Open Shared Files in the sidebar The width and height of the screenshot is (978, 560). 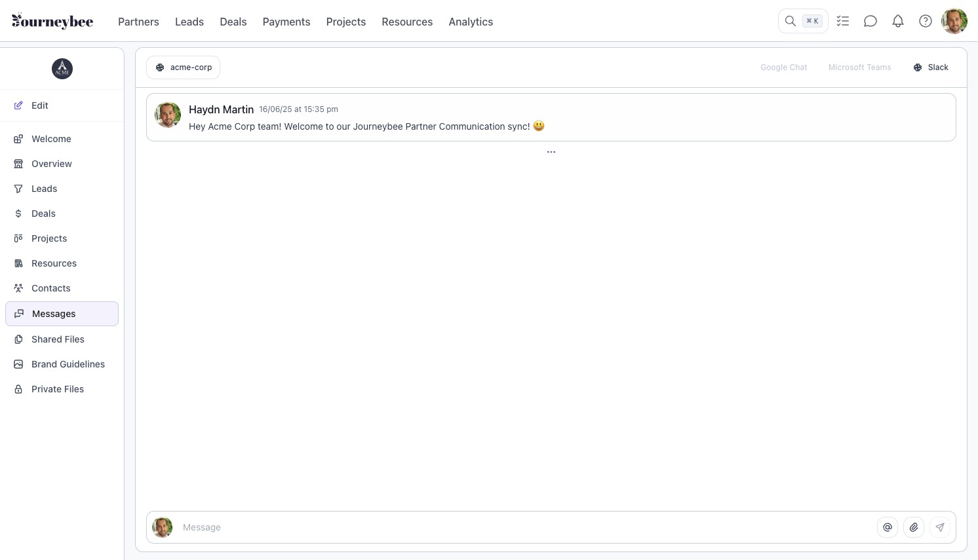pos(62,339)
